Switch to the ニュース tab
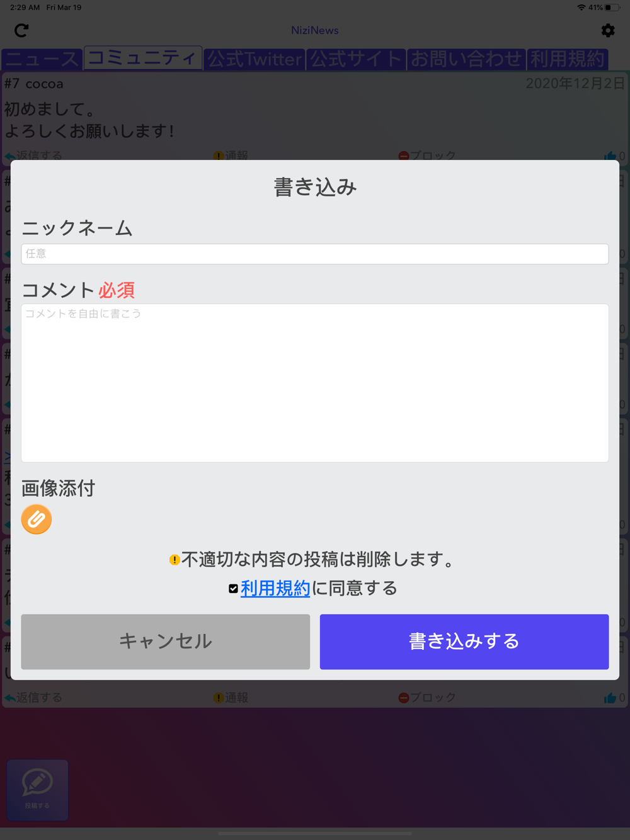This screenshot has height=840, width=630. pyautogui.click(x=42, y=59)
